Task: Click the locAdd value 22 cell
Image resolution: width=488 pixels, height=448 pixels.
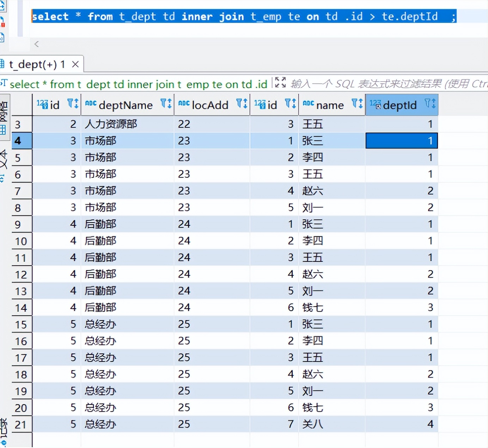Action: [212, 124]
